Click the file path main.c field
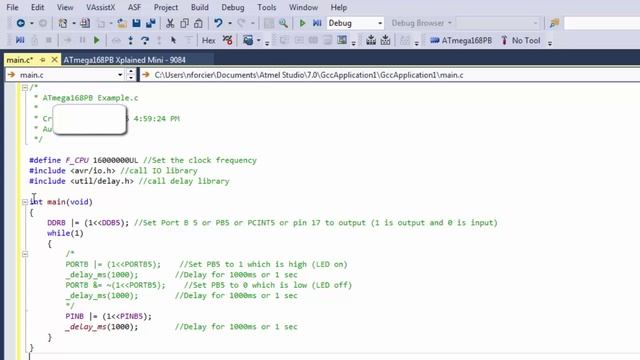 (390, 75)
